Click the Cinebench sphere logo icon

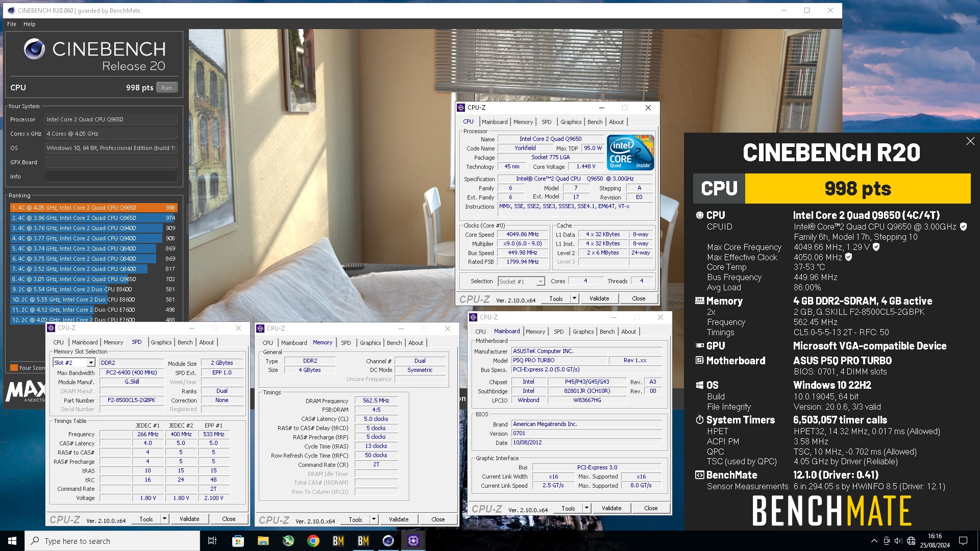point(35,49)
